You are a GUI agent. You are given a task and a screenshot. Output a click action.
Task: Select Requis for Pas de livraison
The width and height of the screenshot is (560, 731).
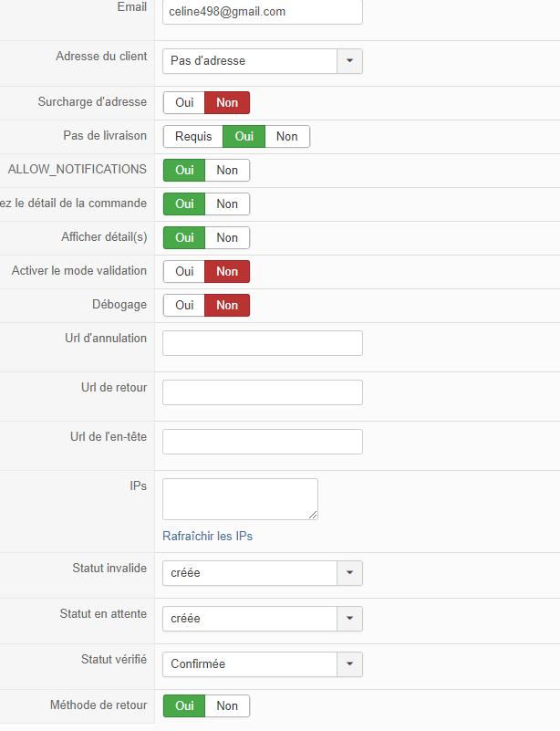193,137
